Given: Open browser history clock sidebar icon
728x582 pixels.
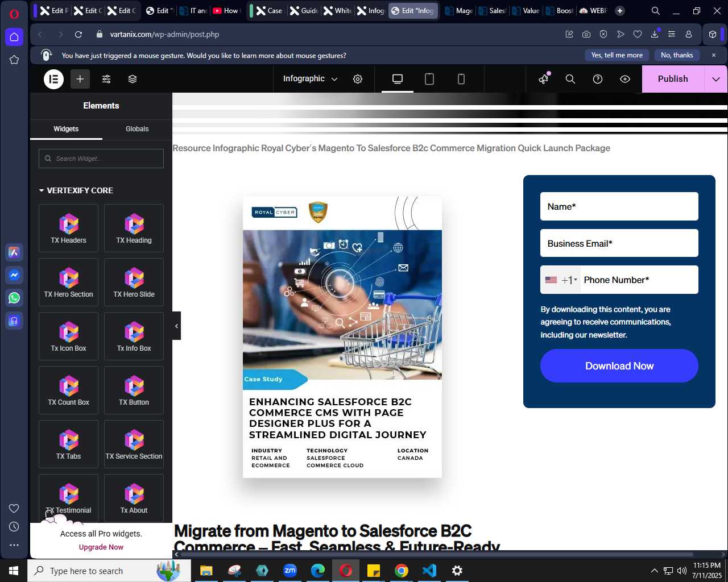Looking at the screenshot, I should [14, 527].
